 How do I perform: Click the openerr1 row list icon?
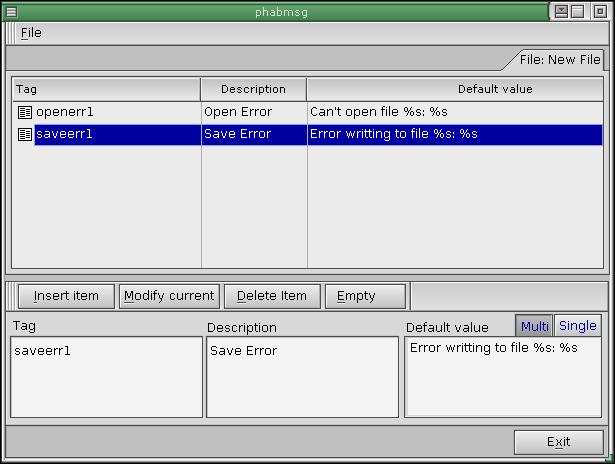click(25, 112)
